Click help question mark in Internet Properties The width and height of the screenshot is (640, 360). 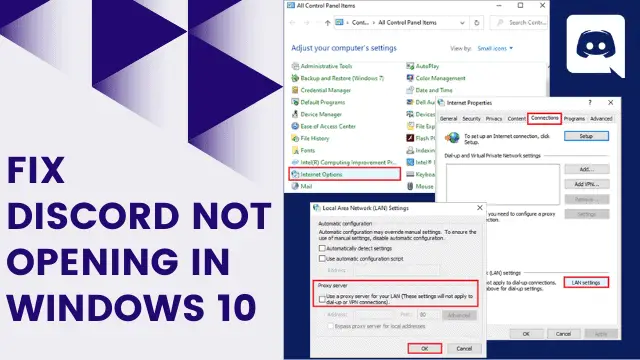[x=590, y=103]
